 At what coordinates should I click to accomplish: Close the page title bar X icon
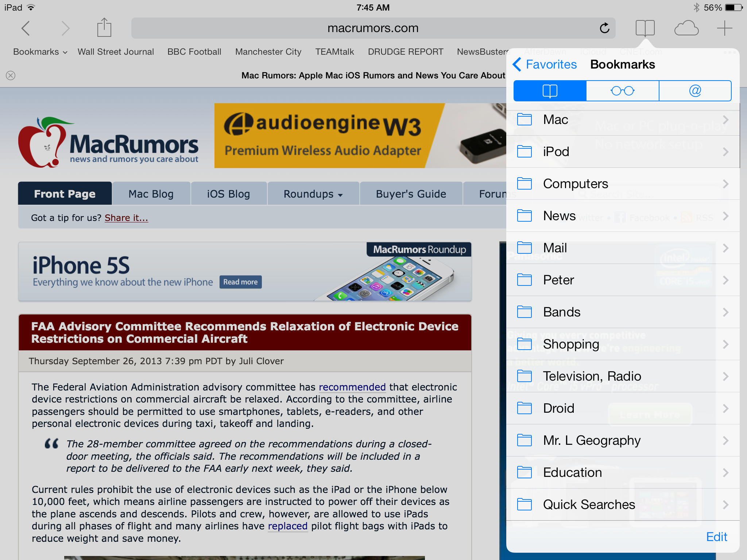click(x=11, y=75)
